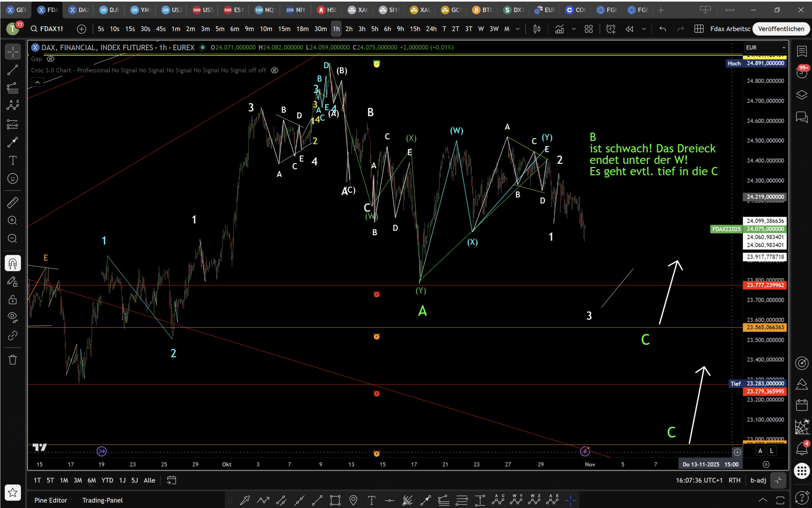Click the 23.777 red price line label
The width and height of the screenshot is (812, 508).
point(764,285)
